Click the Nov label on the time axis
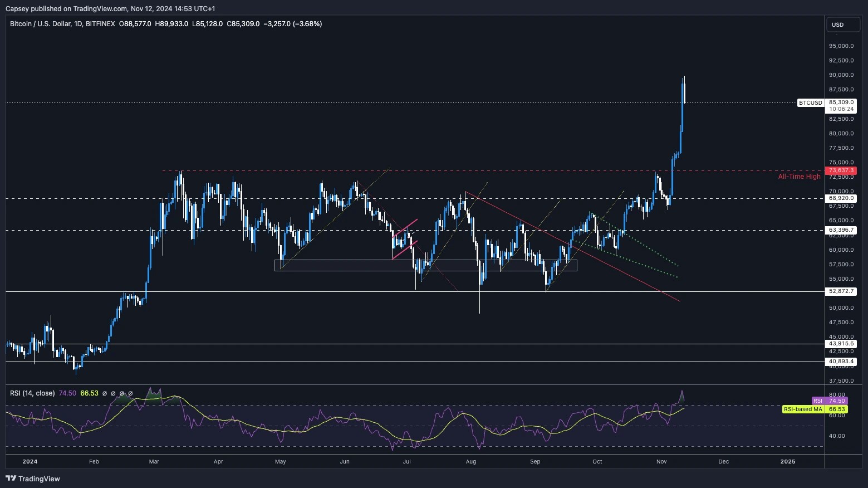The image size is (868, 488). click(x=660, y=461)
